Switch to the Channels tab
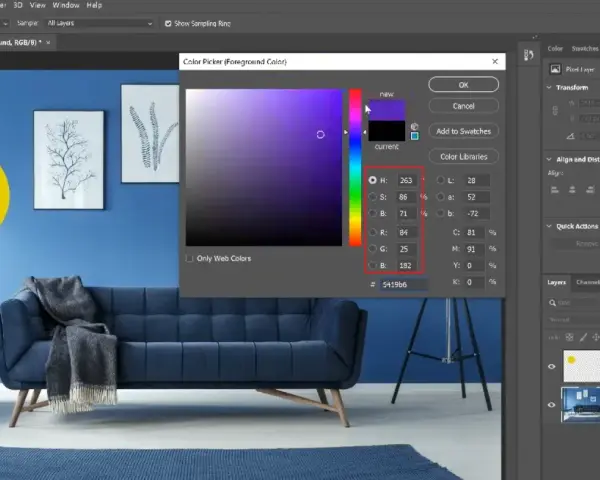The width and height of the screenshot is (600, 480). 588,282
